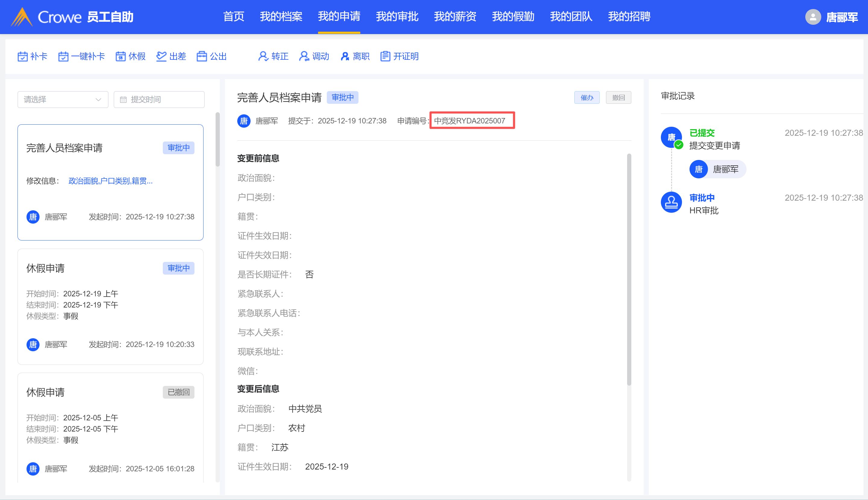Screen dimensions: 868x500
Task: Click the 离职 resignation icon
Action: (345, 56)
